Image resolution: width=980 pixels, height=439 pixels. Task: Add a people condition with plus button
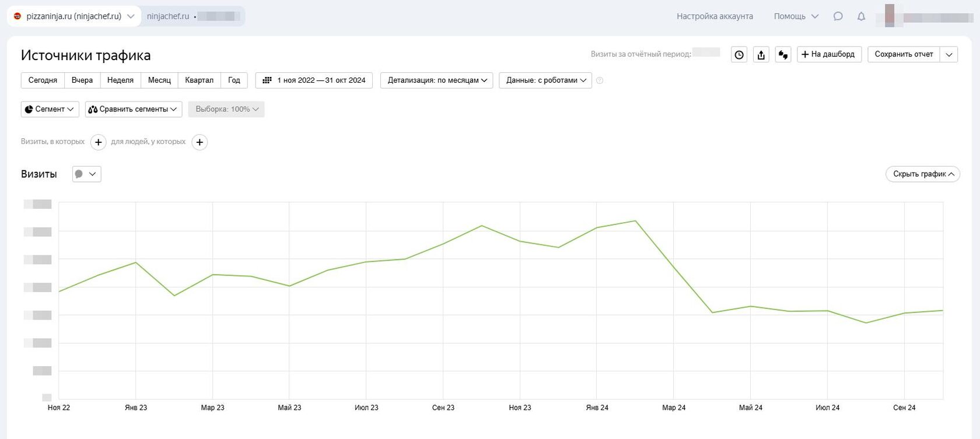tap(199, 142)
